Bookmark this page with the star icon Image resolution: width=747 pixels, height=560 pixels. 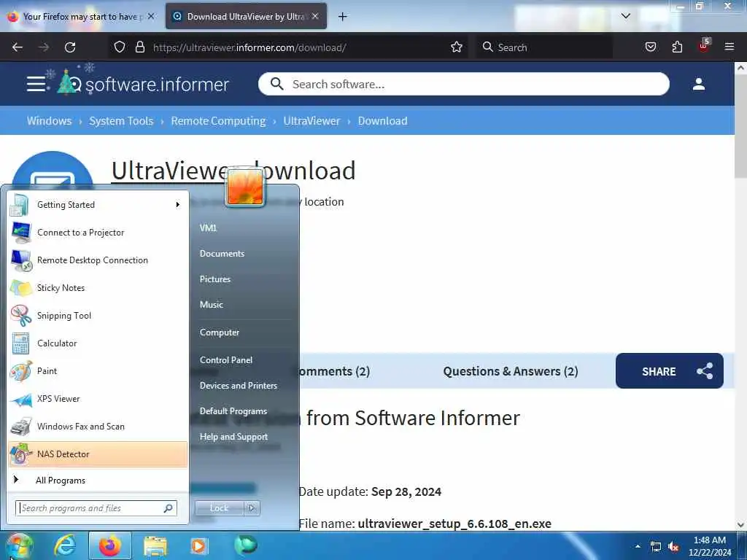[x=457, y=47]
